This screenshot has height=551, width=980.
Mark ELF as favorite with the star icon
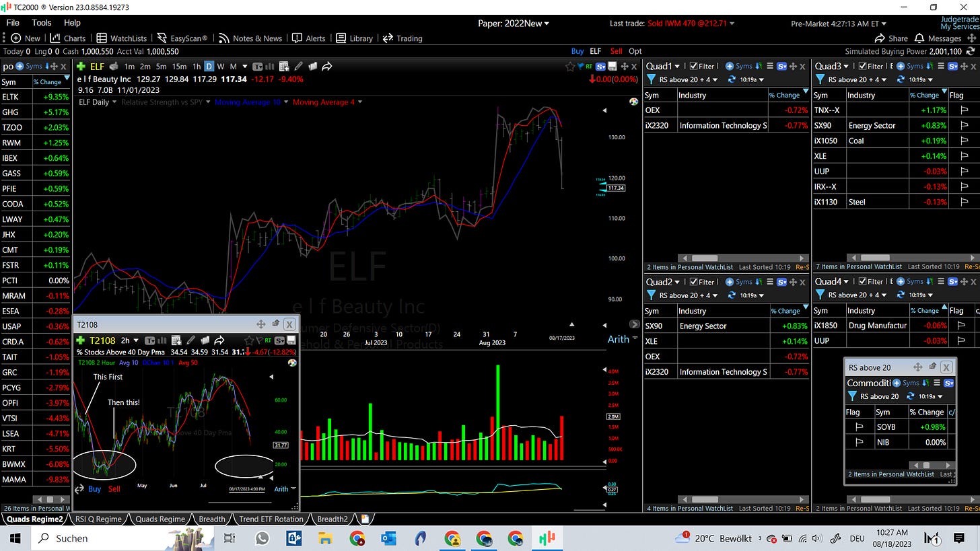click(570, 67)
